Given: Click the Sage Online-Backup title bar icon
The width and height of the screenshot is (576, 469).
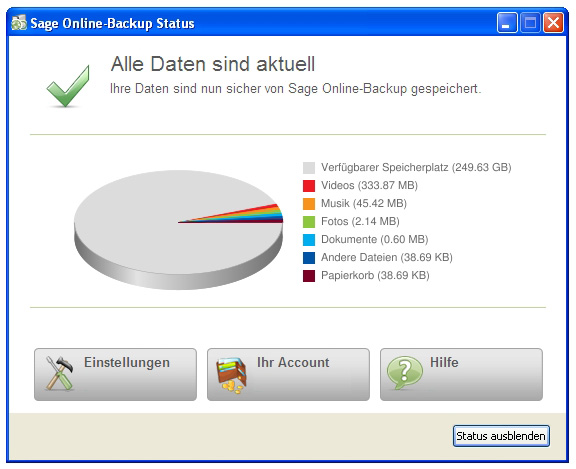Looking at the screenshot, I should [x=19, y=23].
